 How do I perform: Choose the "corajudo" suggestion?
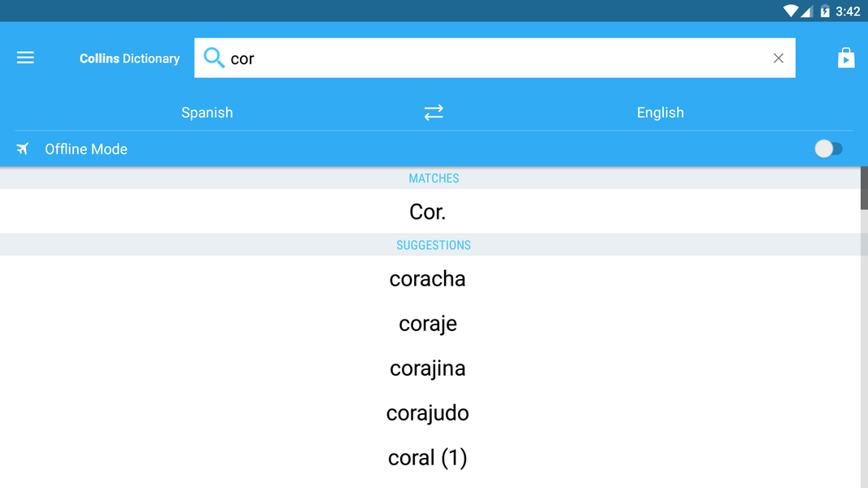428,413
